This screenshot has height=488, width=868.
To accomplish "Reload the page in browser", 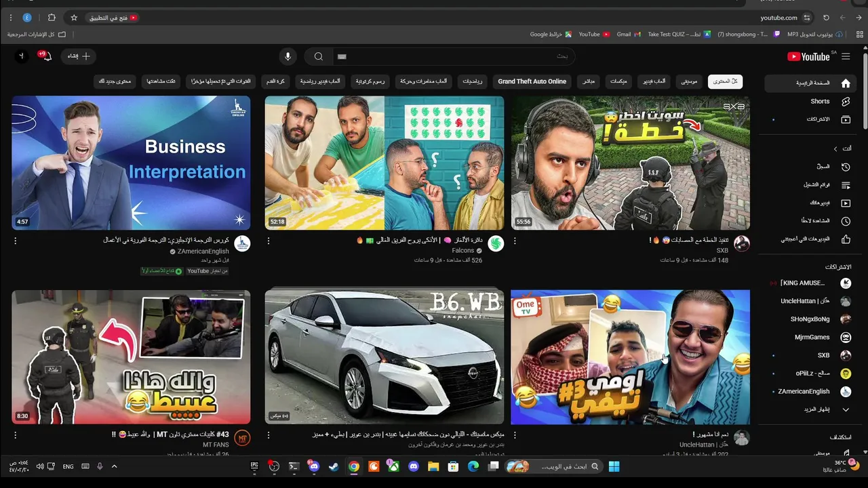I will pyautogui.click(x=826, y=18).
